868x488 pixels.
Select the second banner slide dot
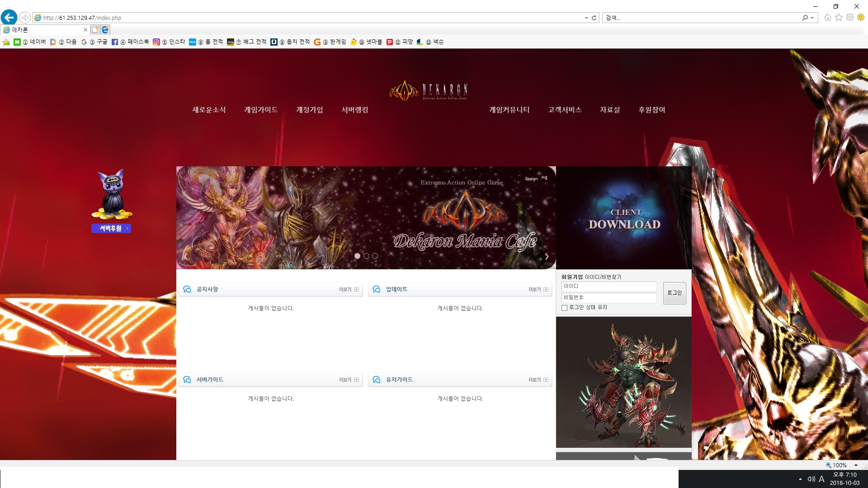point(366,256)
